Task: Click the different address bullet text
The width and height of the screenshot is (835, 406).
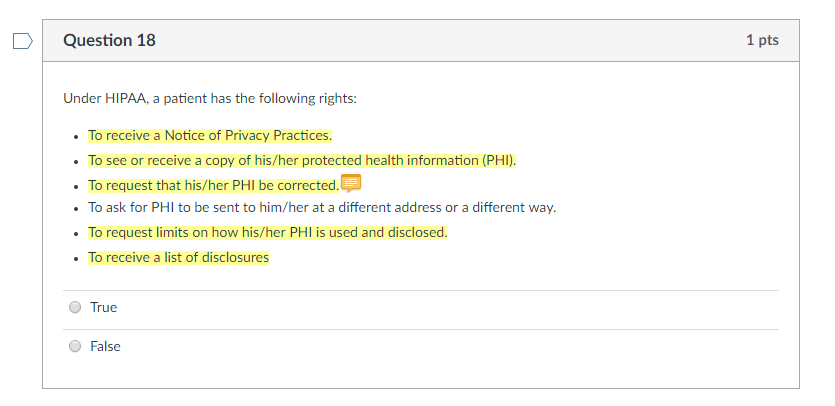Action: coord(322,207)
